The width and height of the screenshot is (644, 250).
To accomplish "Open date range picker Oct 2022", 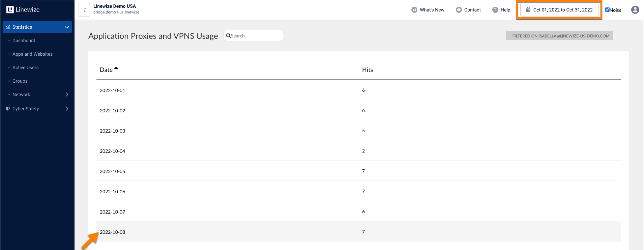I will coord(559,10).
